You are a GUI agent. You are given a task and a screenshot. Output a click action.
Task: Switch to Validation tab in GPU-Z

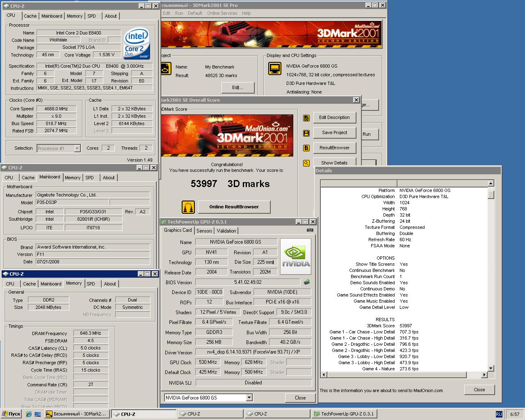click(226, 231)
